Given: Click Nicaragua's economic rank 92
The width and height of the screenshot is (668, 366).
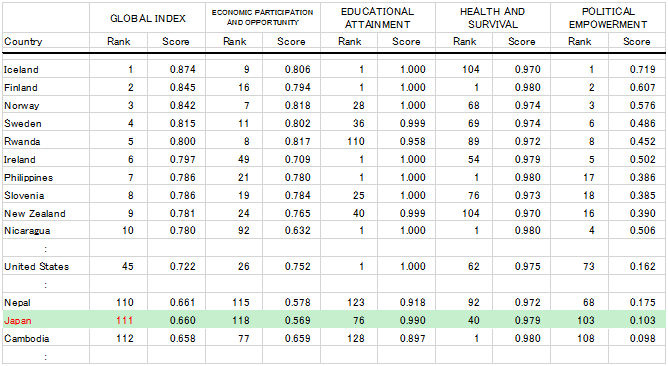Looking at the screenshot, I should click(243, 231).
